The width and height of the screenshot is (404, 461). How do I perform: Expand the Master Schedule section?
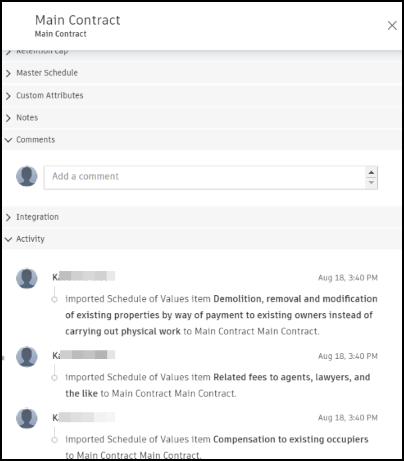point(202,73)
